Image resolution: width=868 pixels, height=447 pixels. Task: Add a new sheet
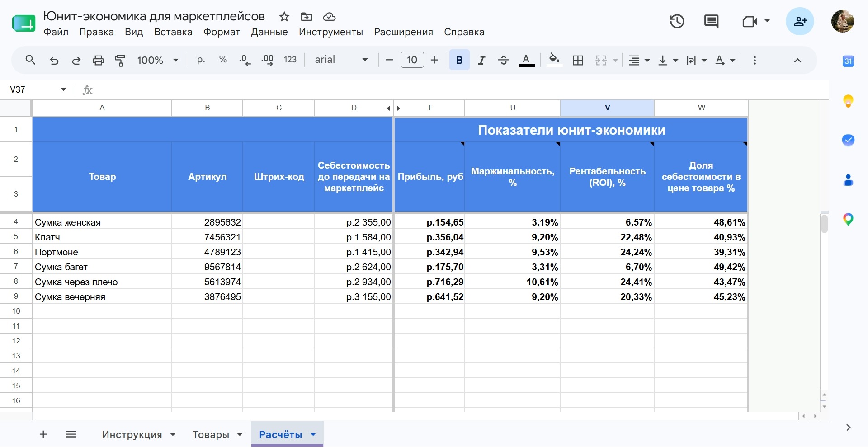point(43,434)
